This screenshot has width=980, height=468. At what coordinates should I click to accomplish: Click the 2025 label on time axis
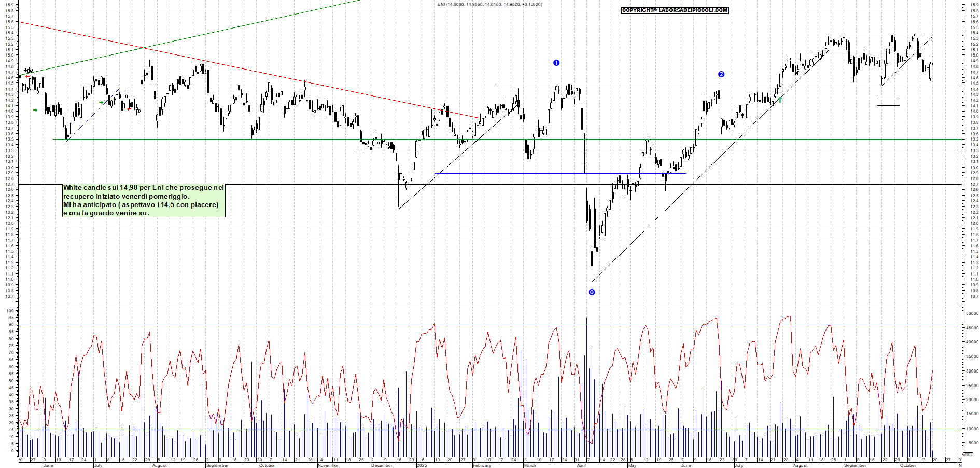tap(422, 465)
